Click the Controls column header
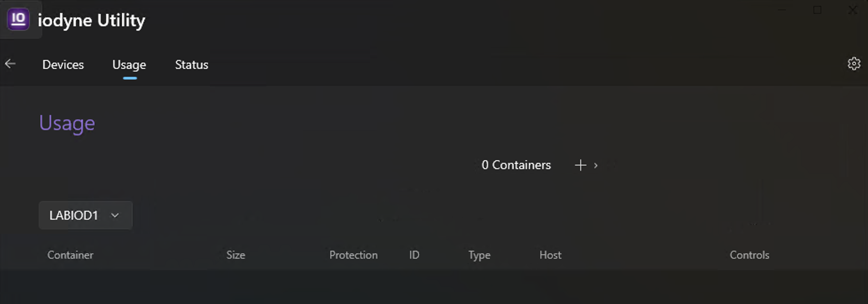The width and height of the screenshot is (868, 304). pos(749,255)
